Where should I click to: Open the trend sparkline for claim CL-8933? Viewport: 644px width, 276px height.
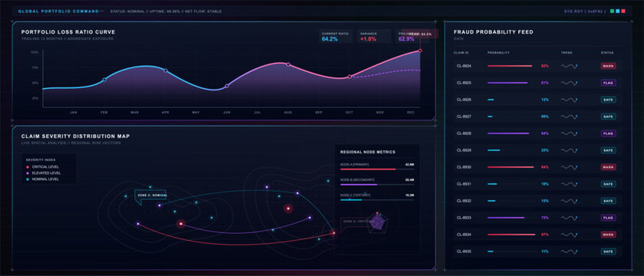click(570, 218)
